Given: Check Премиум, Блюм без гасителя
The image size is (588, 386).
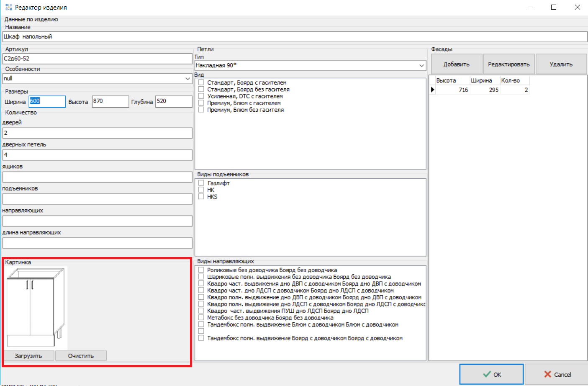Looking at the screenshot, I should [201, 110].
